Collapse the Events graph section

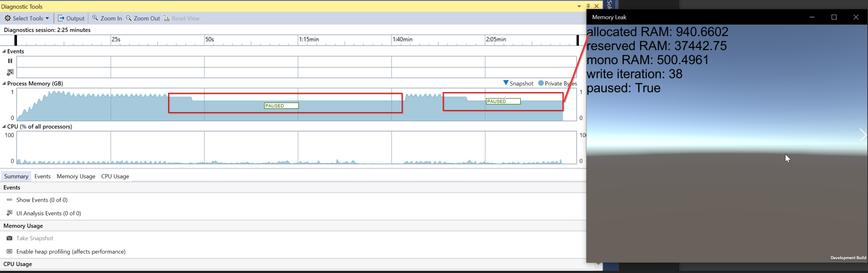point(4,51)
